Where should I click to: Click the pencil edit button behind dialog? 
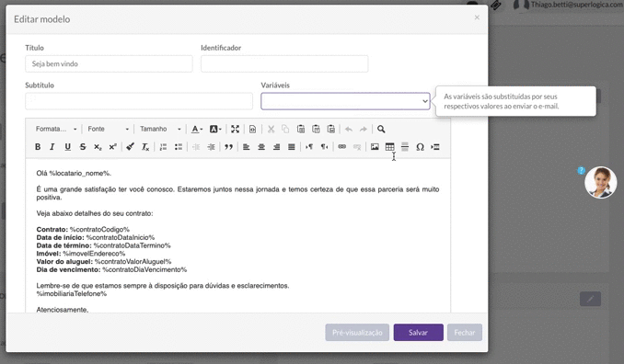click(x=590, y=299)
